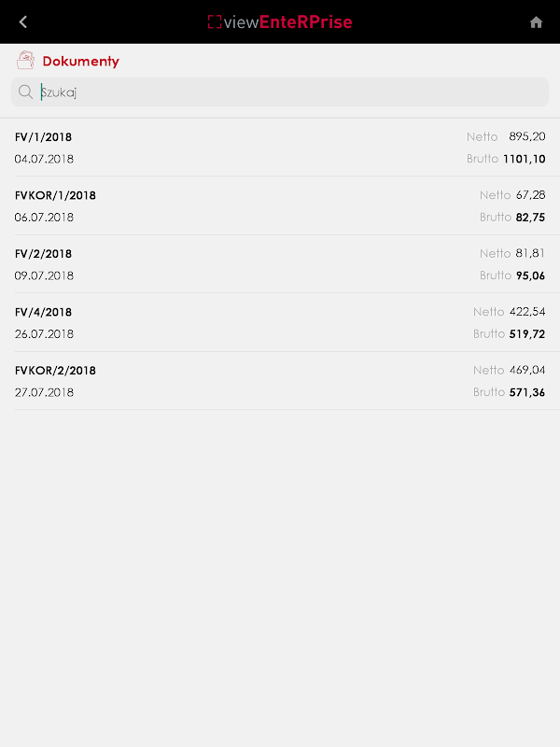Go to home via house icon

(x=536, y=22)
